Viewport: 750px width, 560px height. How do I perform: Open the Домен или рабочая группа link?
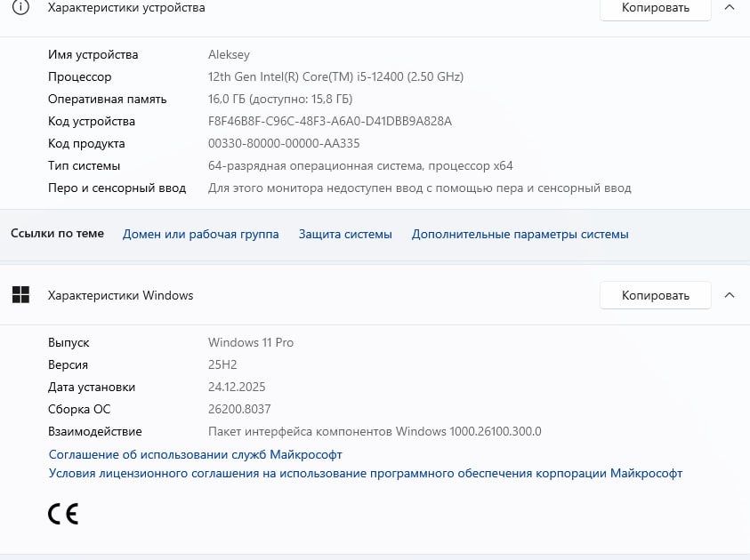[x=200, y=234]
